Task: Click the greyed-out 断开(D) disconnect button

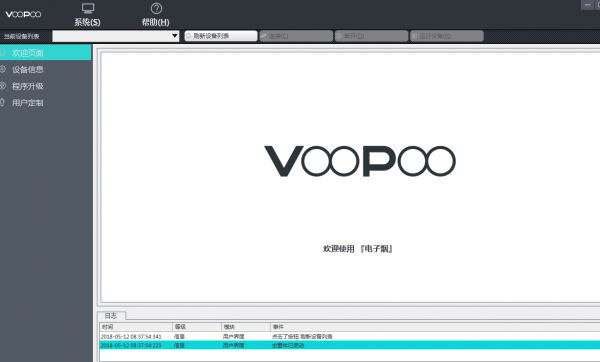Action: pyautogui.click(x=371, y=36)
